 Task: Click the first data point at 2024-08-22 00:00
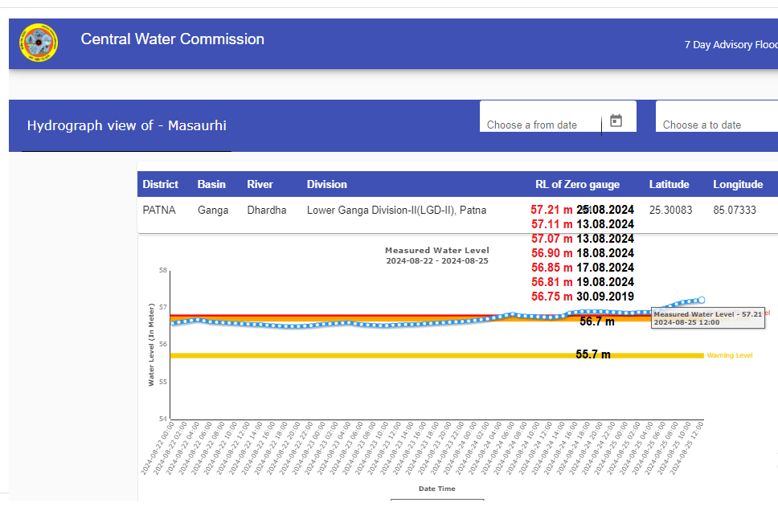[x=172, y=323]
